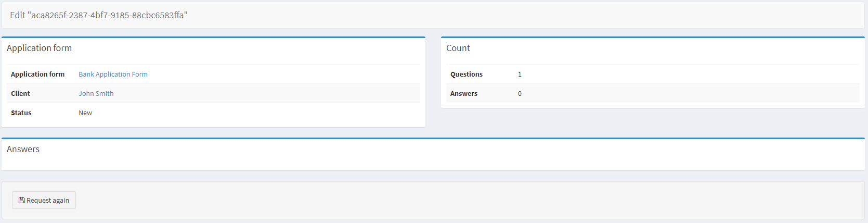Click the bold Answers label in Count panel
868x223 pixels.
(x=463, y=94)
